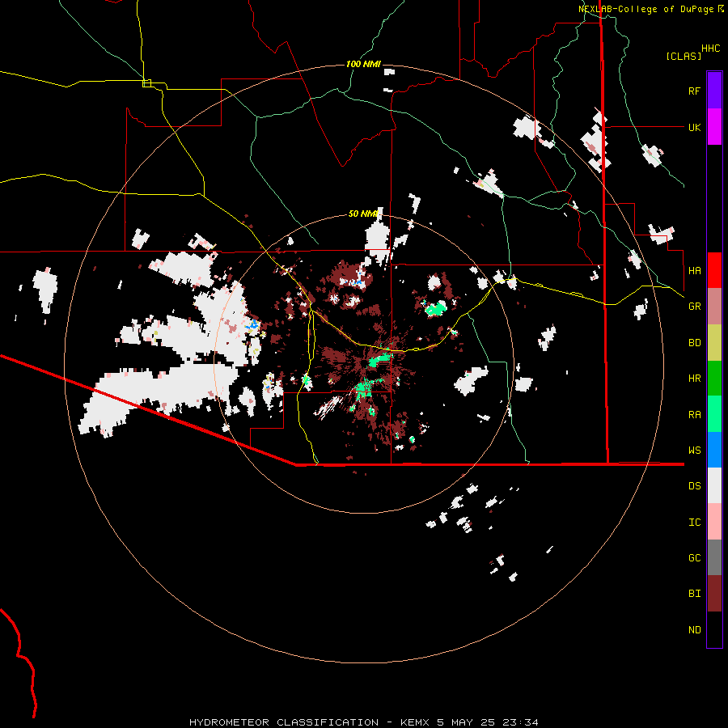Click the BI brown color swatch
This screenshot has width=728, height=728.
[x=714, y=594]
